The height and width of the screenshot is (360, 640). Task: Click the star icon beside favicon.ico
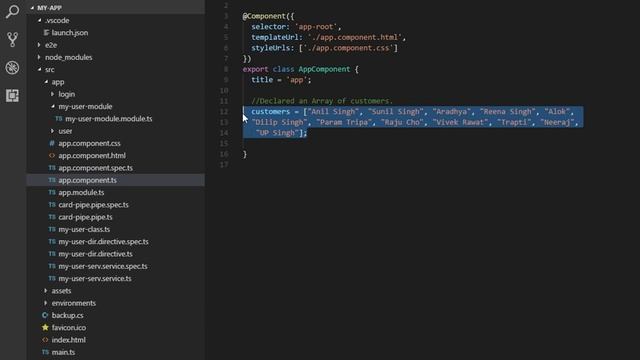coord(45,327)
